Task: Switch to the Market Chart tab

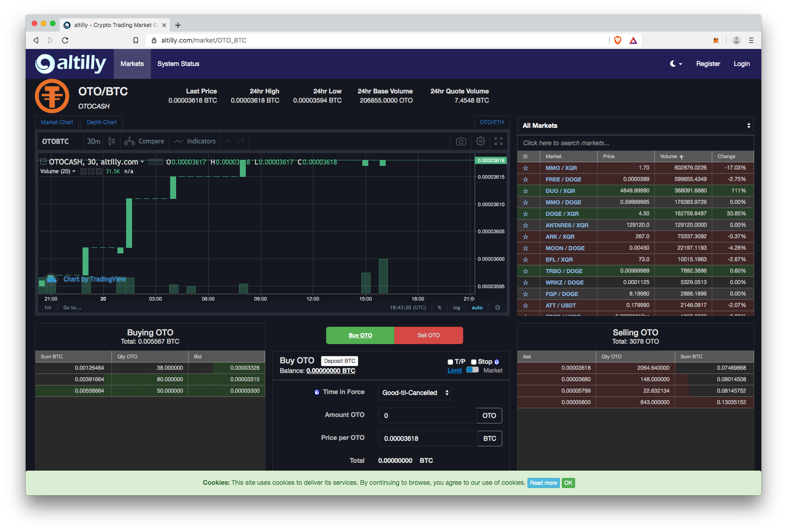Action: [57, 122]
